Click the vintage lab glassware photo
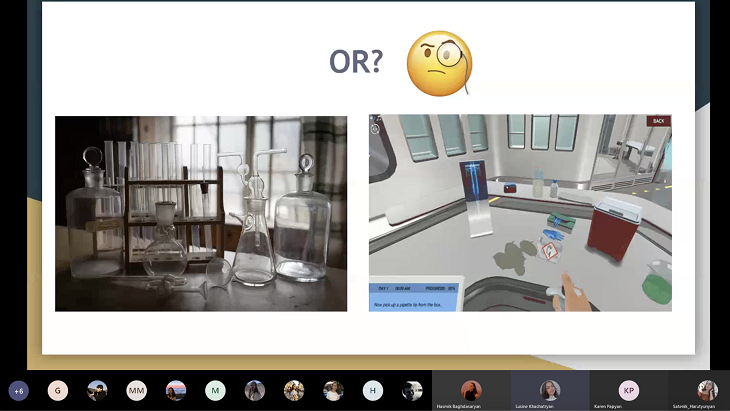 click(x=201, y=214)
